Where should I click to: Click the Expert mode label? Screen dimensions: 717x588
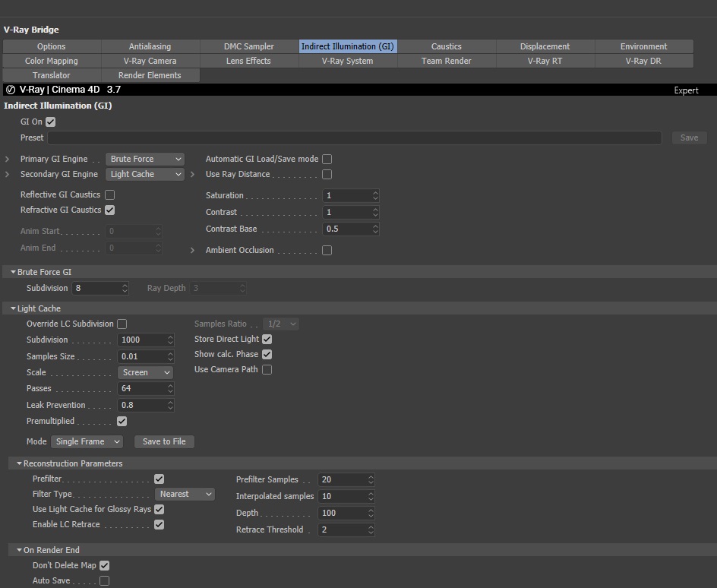[686, 90]
